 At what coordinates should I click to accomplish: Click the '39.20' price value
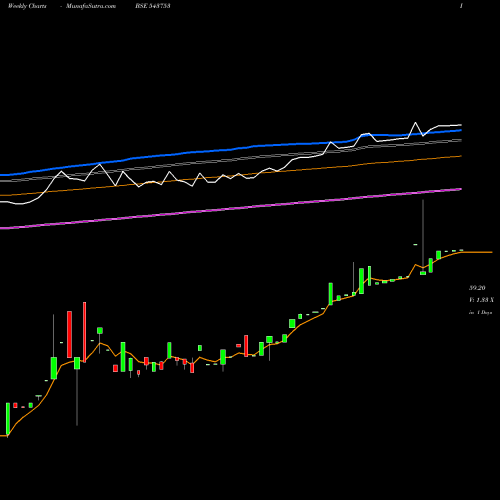point(477,288)
